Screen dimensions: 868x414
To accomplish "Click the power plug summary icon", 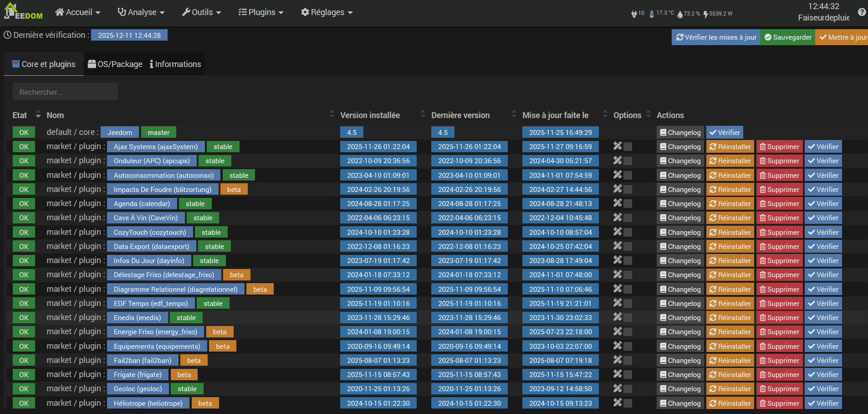I will point(634,14).
